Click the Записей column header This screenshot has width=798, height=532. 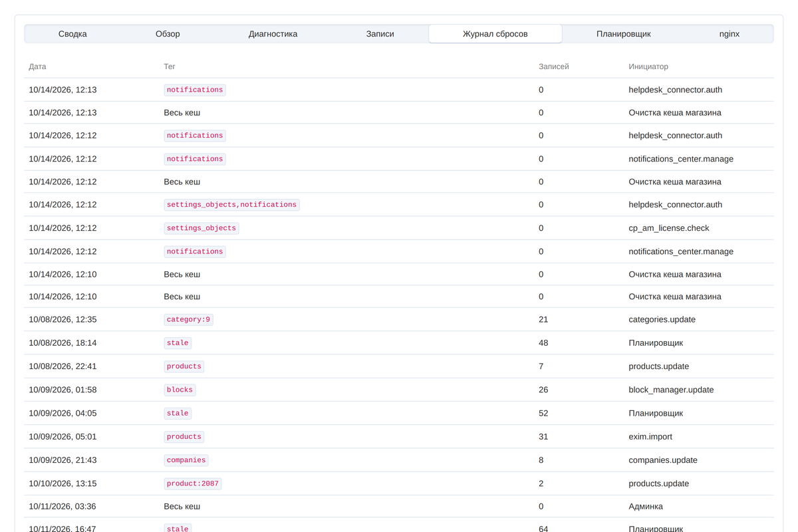coord(554,66)
